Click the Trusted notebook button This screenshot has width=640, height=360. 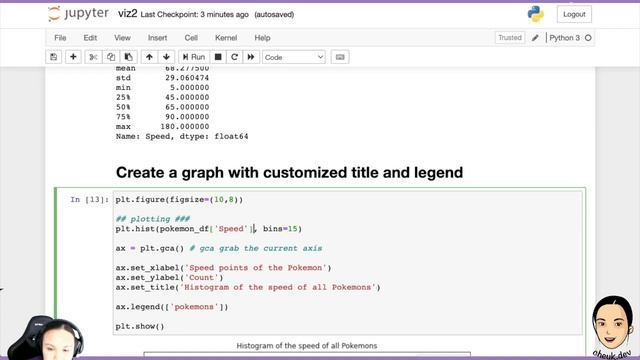click(510, 38)
